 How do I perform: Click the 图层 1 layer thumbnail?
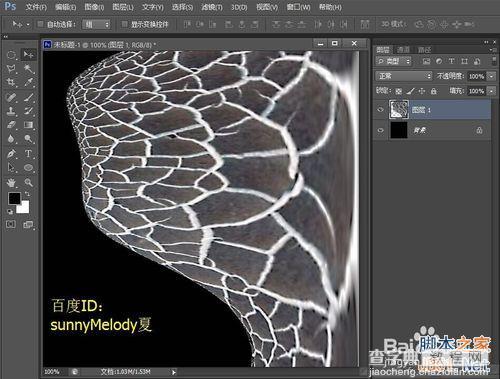pos(399,110)
